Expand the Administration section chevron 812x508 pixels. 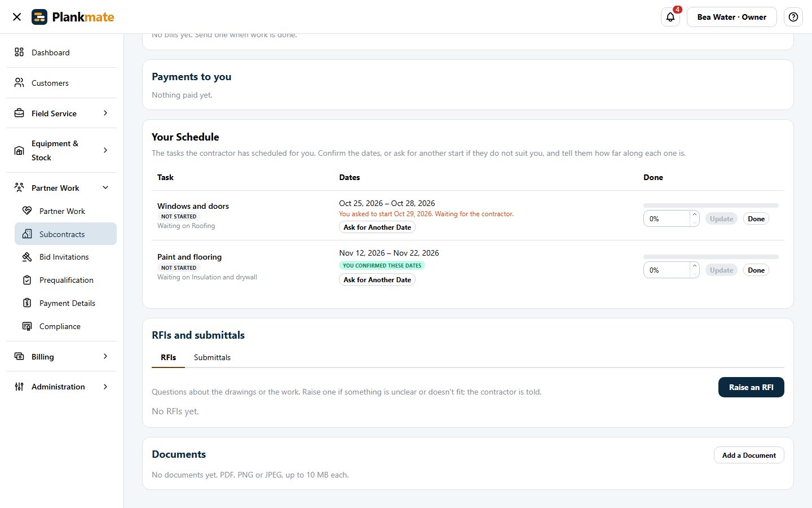pos(105,387)
